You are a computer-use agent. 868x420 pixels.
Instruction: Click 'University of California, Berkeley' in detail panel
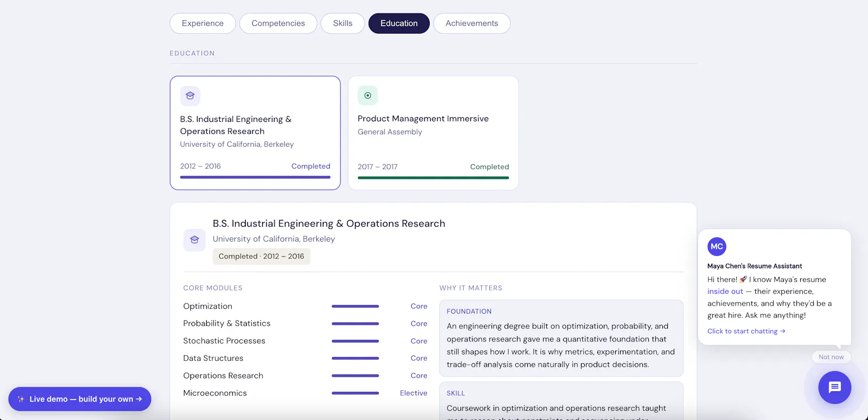coord(273,239)
